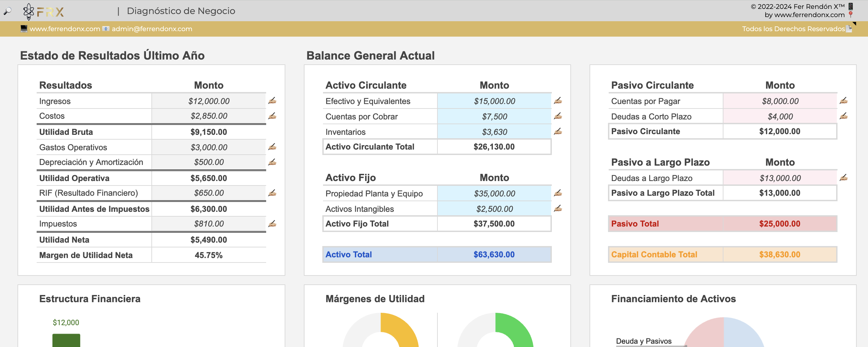Click the FRX atom logo

pyautogui.click(x=29, y=12)
